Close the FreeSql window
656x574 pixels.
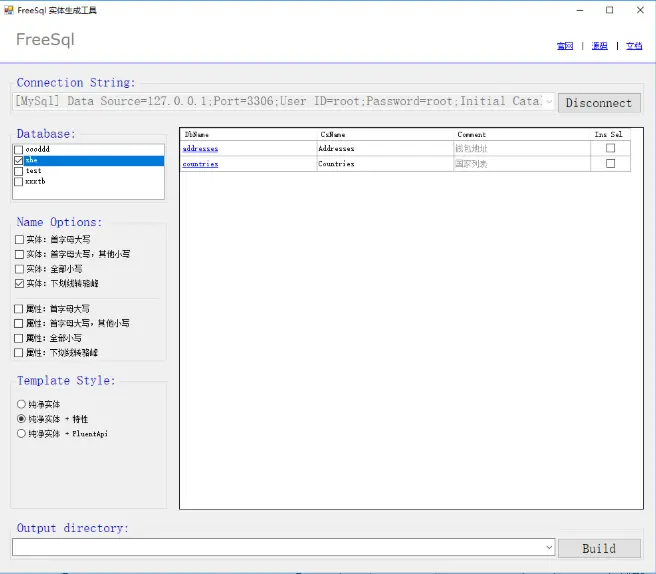click(640, 10)
